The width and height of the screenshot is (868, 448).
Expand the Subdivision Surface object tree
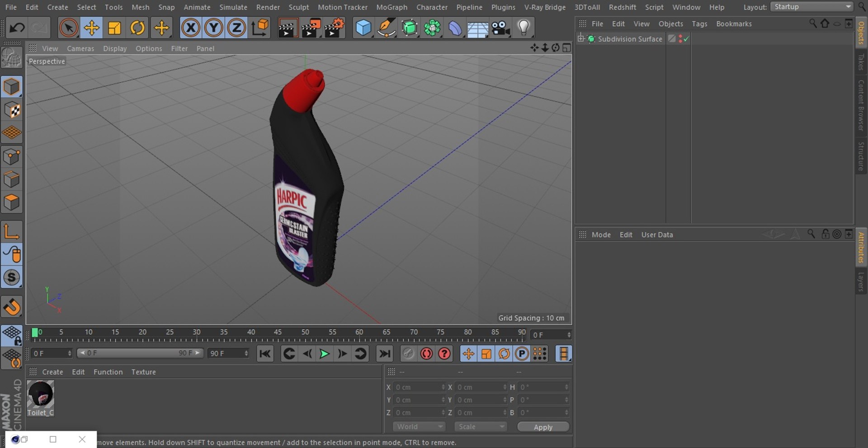(x=581, y=39)
